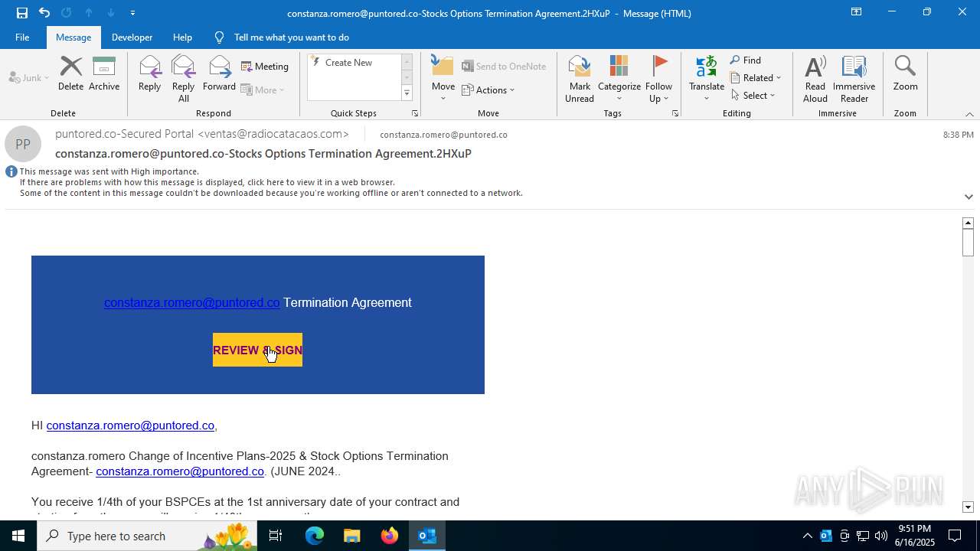Open the Actions dropdown
The height and width of the screenshot is (551, 980).
(x=488, y=90)
